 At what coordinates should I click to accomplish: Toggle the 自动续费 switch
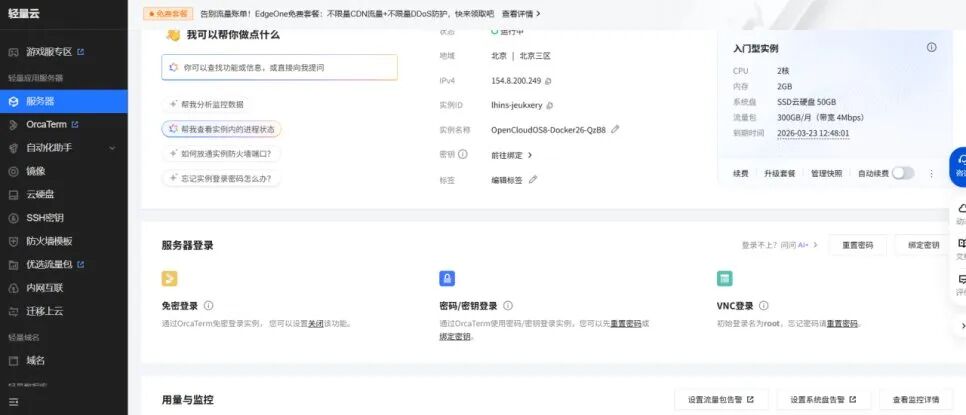point(903,173)
